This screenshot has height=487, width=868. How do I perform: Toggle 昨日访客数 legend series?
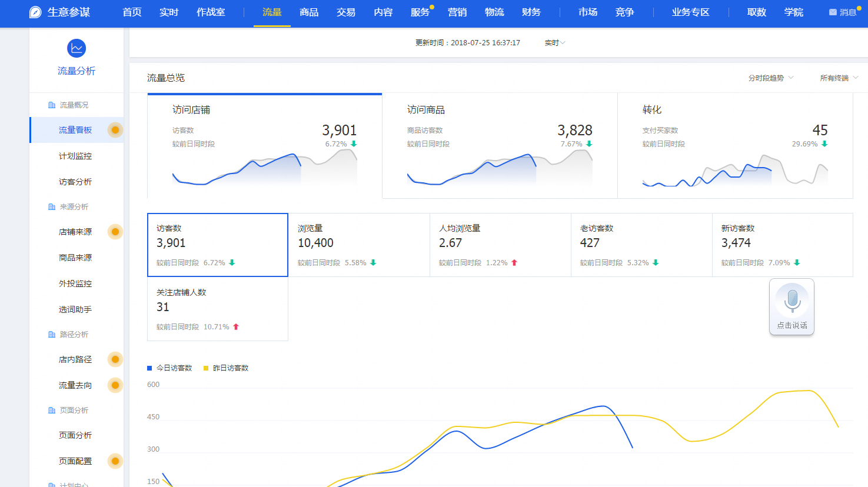tap(226, 368)
